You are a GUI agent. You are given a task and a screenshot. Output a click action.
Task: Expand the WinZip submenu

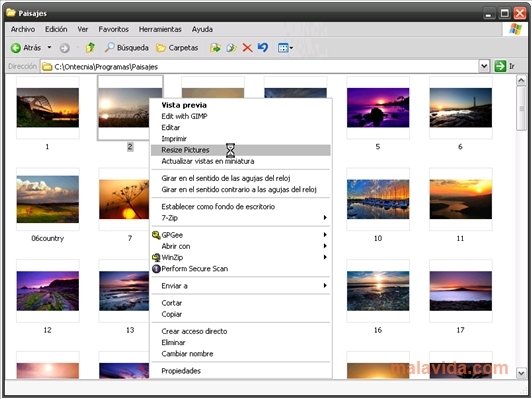pos(241,257)
